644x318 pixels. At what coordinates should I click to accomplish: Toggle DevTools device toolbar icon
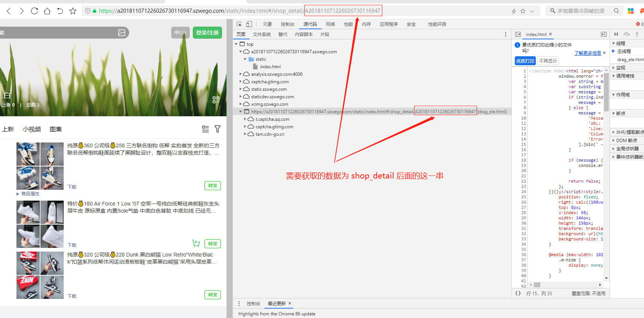point(249,24)
